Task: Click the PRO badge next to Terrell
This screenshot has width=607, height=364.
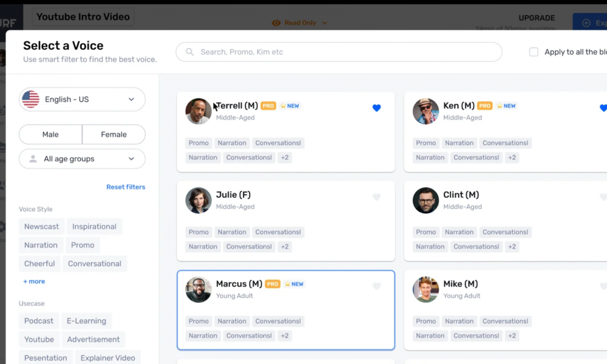Action: [268, 106]
